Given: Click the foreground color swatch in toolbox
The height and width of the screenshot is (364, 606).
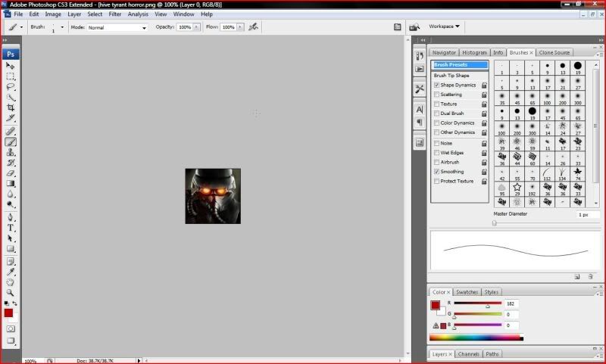Looking at the screenshot, I should (8, 313).
